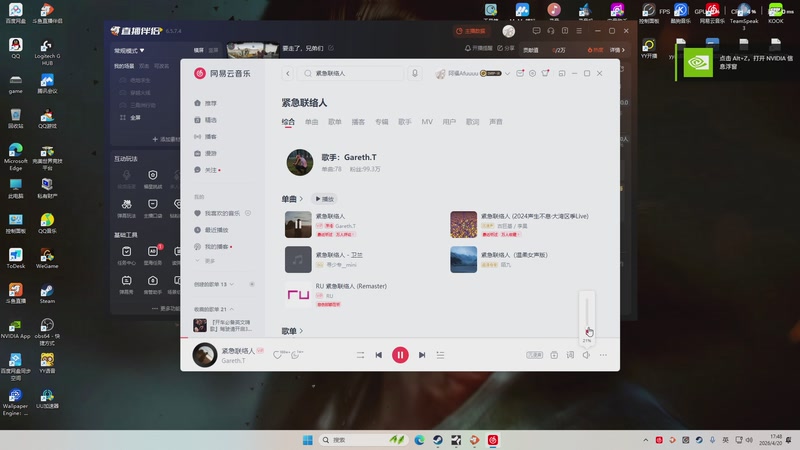Open lyrics with the 词 icon
Screen dimensions: 800x450
point(570,355)
